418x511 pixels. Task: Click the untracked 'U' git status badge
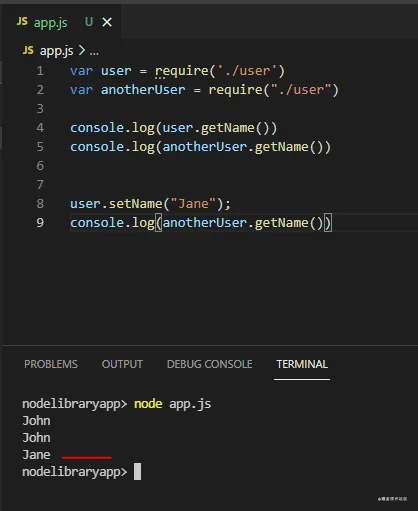point(89,22)
